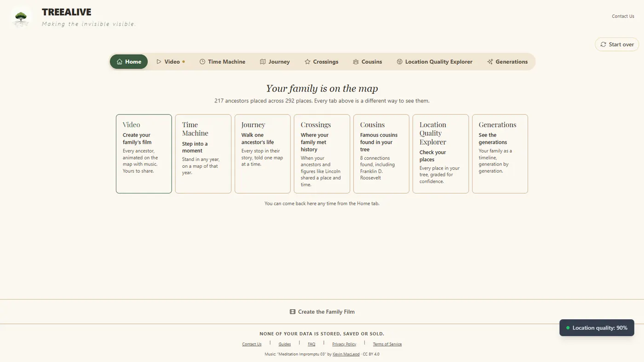
Task: Click 'Making the invisible visible.' tagline
Action: click(x=89, y=24)
